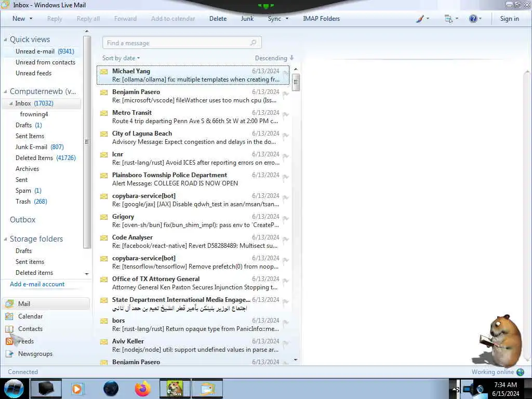Switch to the Mail view
The height and width of the screenshot is (399, 532).
[46, 303]
